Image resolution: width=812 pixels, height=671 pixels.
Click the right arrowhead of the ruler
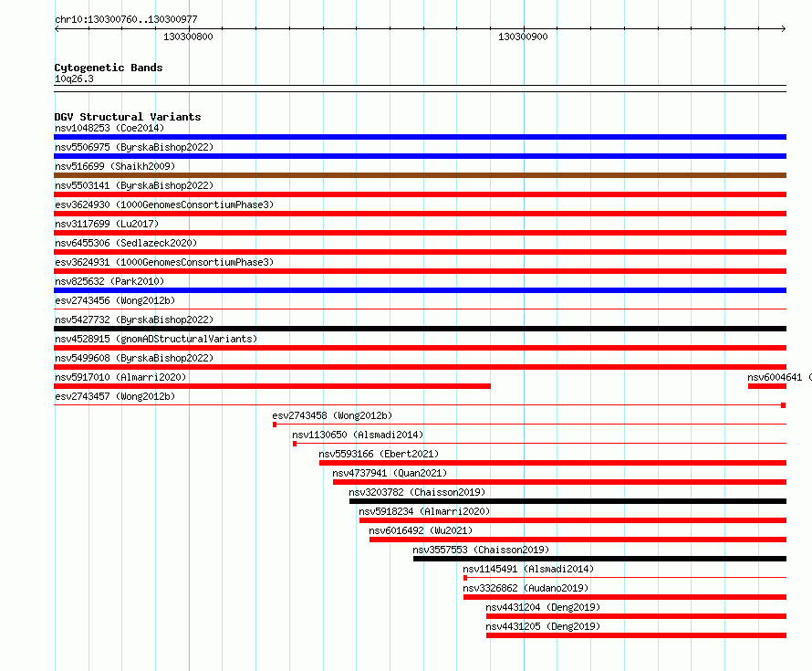(784, 29)
